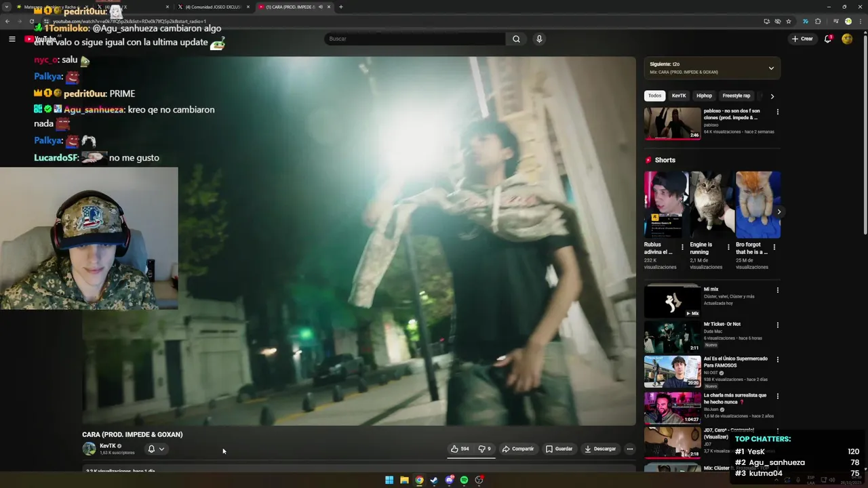
Task: Open options menu for pabloxo video
Action: [x=777, y=112]
